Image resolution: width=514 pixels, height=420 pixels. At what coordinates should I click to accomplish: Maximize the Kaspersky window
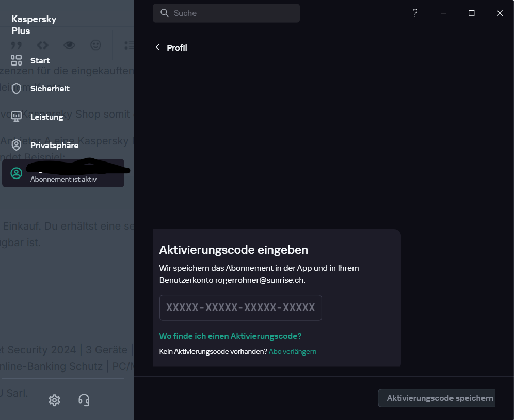click(471, 13)
